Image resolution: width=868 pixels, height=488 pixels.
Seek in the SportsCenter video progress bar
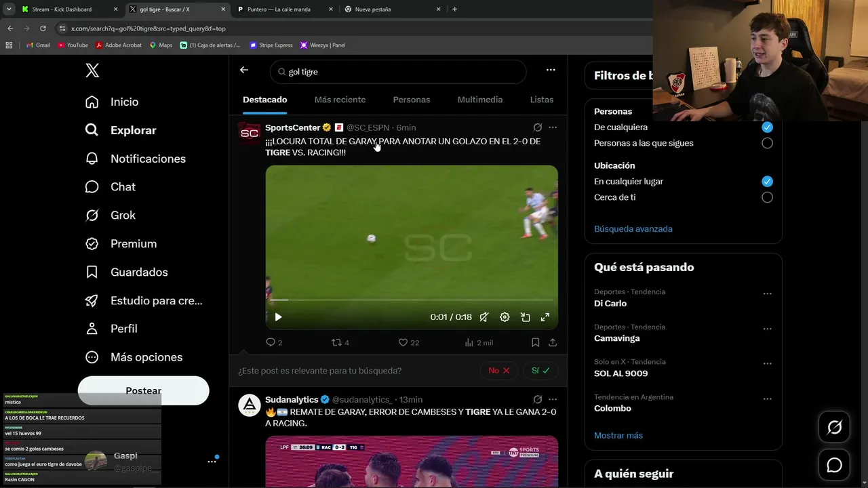(x=412, y=300)
